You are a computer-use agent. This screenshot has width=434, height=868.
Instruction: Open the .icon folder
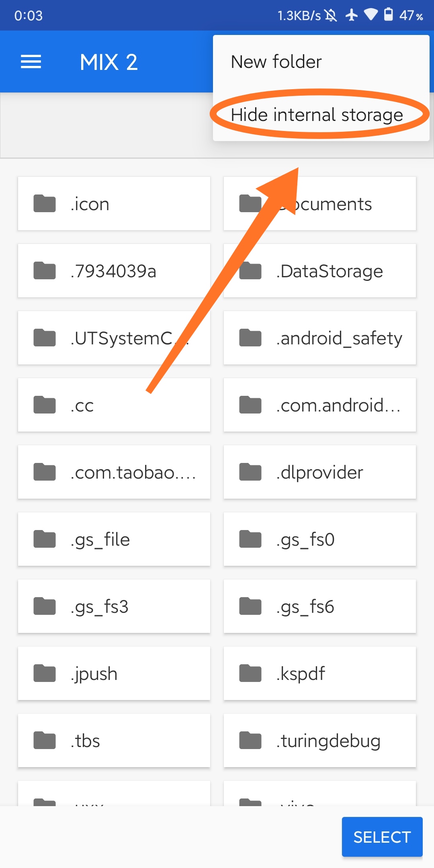pyautogui.click(x=114, y=204)
